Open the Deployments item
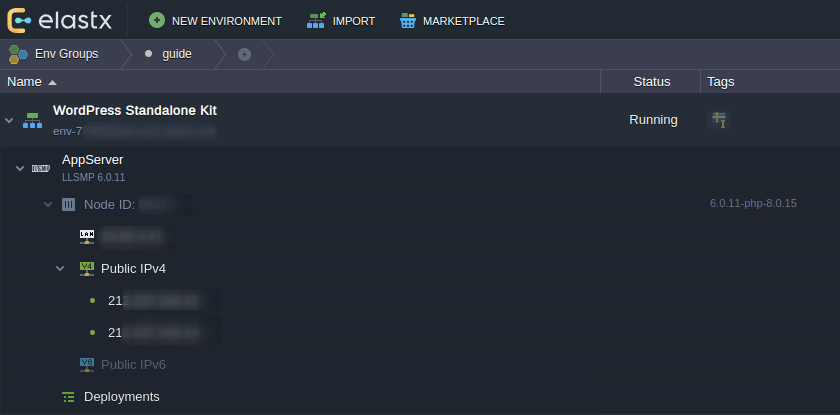This screenshot has width=840, height=415. (x=121, y=396)
